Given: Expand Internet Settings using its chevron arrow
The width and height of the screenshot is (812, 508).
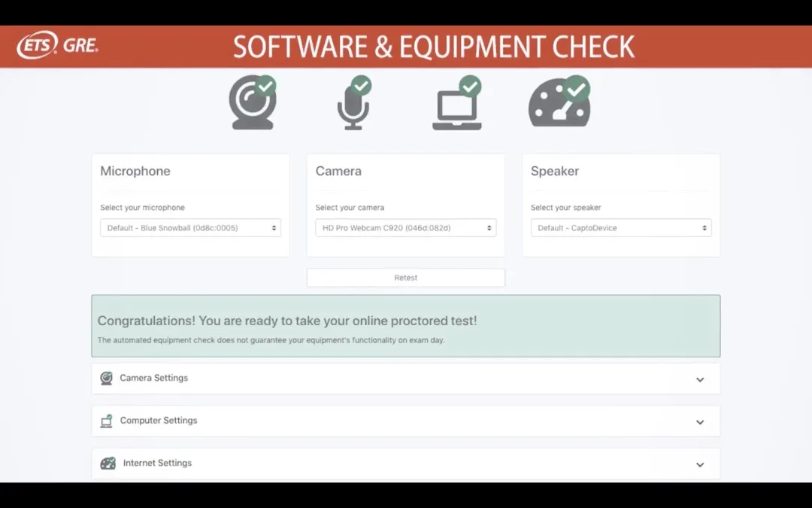Looking at the screenshot, I should [x=700, y=464].
